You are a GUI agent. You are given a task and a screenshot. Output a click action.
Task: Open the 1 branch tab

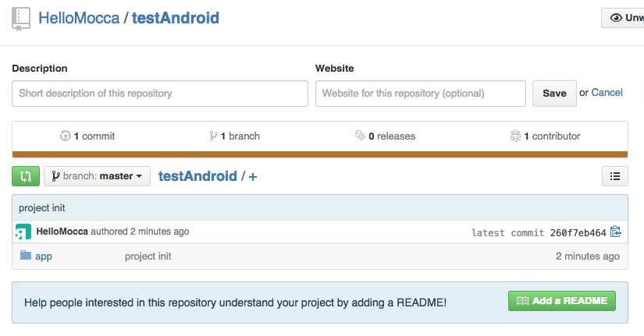234,136
